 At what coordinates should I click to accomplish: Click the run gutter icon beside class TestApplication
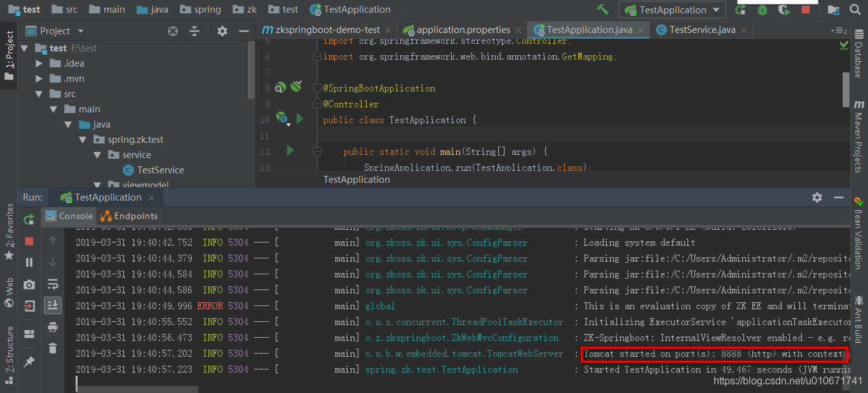point(300,119)
